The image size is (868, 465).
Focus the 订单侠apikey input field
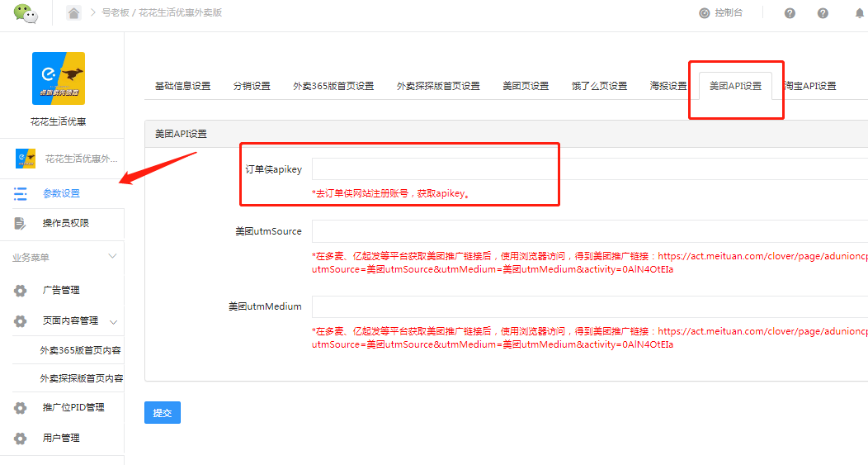[590, 169]
